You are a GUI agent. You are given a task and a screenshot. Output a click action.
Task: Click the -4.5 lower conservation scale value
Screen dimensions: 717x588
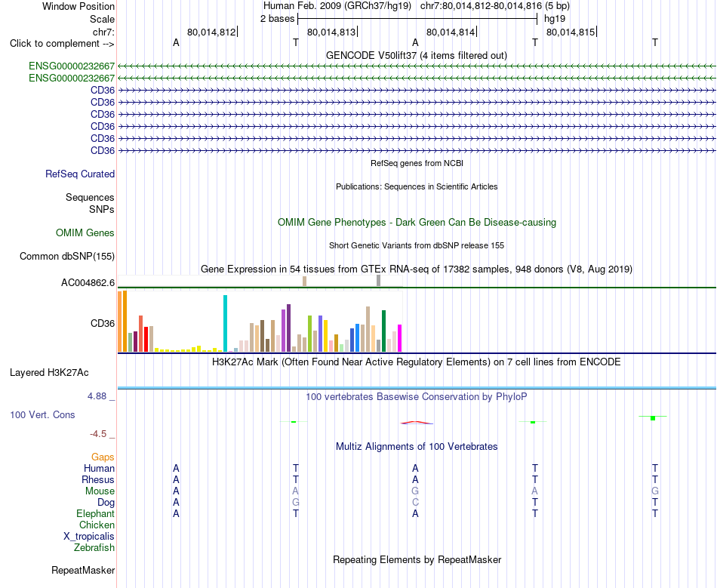pos(98,433)
